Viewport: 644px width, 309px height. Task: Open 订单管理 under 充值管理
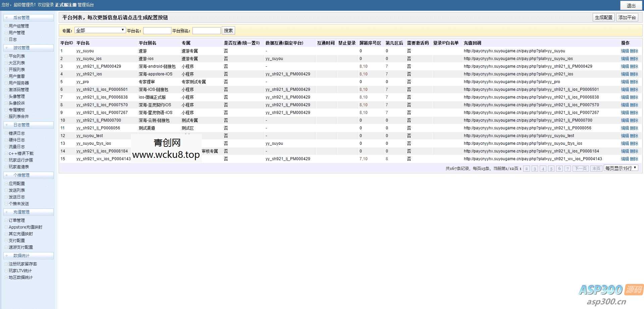[x=16, y=220]
